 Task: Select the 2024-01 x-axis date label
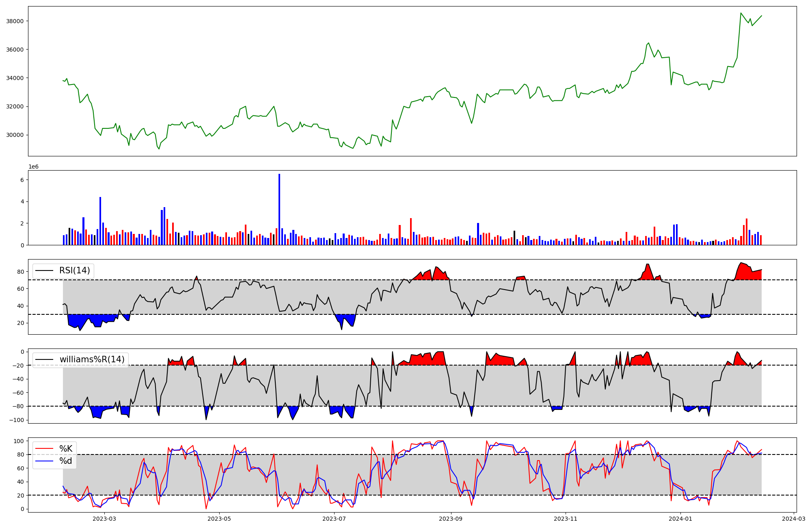[680, 519]
